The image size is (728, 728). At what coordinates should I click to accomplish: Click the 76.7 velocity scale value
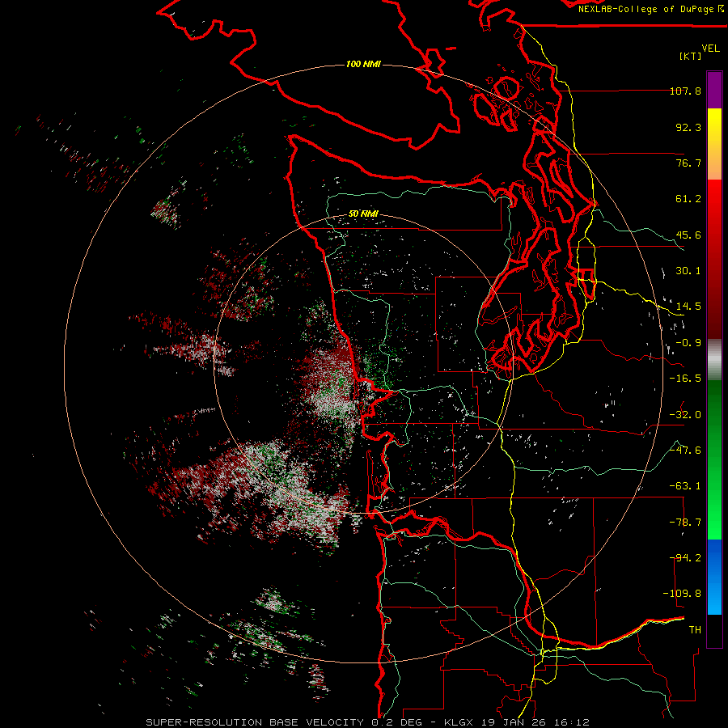click(688, 163)
